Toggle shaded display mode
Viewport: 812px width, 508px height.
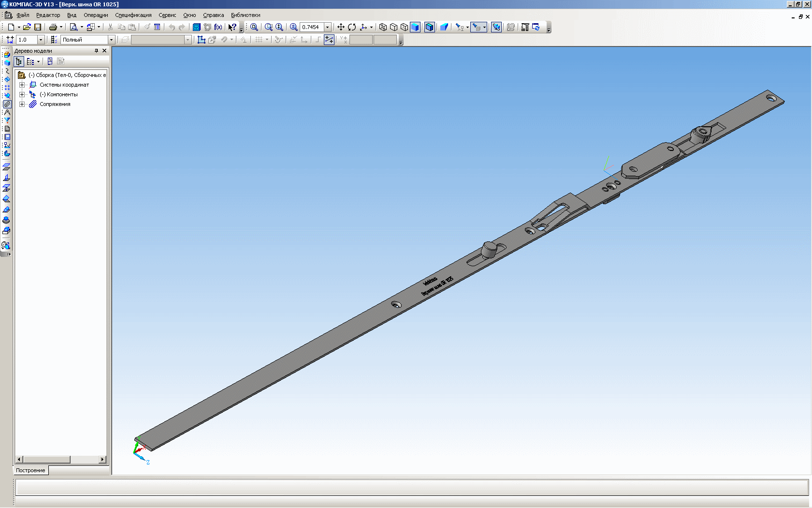point(415,27)
